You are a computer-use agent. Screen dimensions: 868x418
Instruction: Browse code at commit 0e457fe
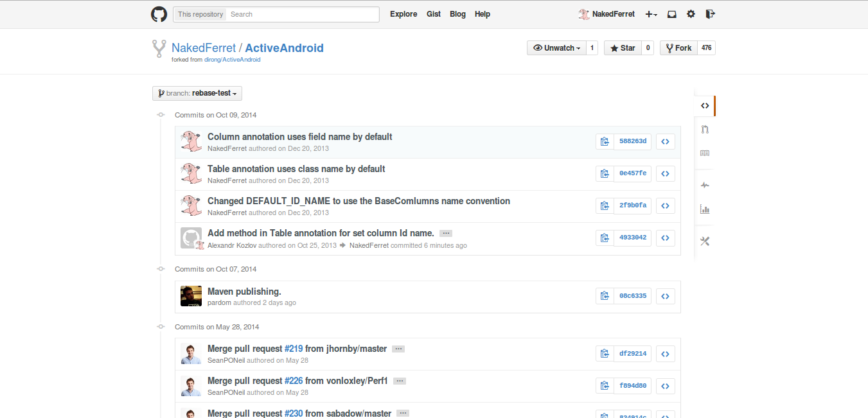[666, 173]
